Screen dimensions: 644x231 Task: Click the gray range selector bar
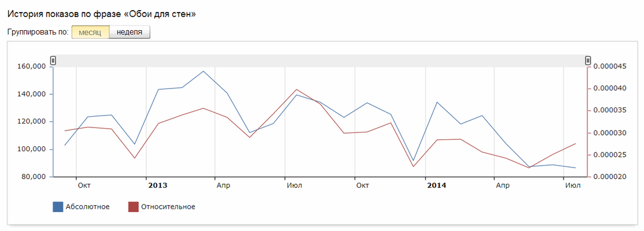pos(320,61)
